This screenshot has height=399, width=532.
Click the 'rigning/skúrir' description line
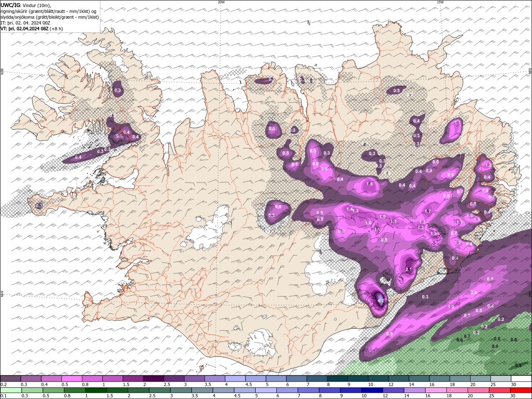point(49,11)
